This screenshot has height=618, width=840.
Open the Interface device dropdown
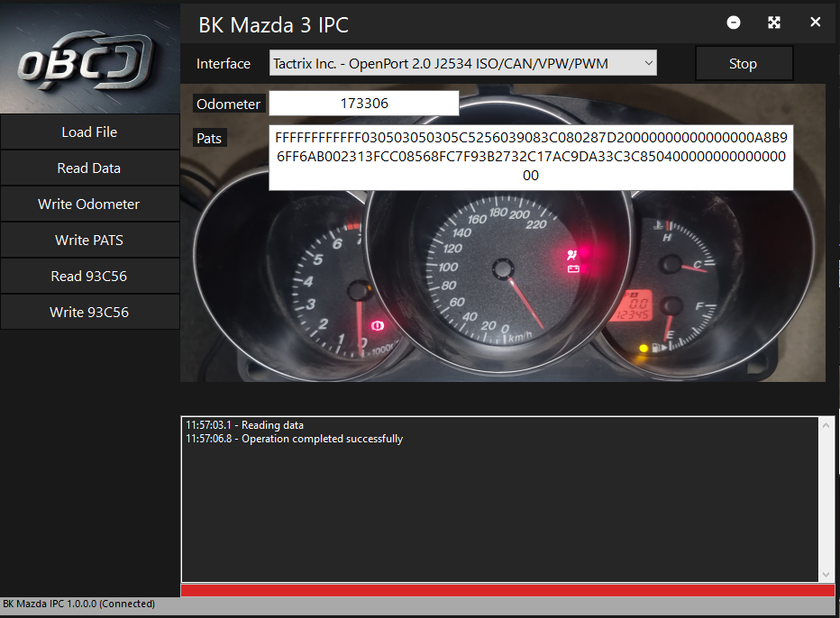coord(463,64)
